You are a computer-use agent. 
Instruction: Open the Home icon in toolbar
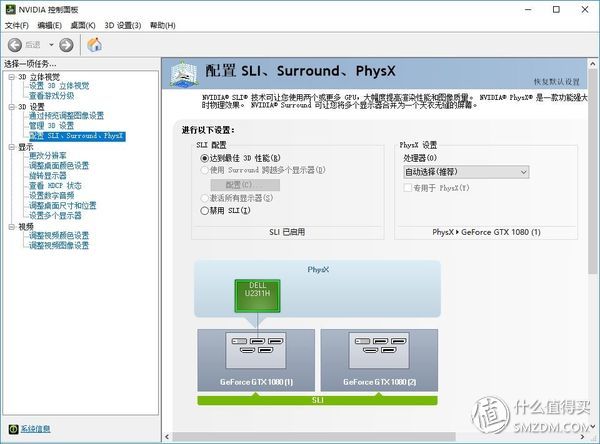coord(95,45)
